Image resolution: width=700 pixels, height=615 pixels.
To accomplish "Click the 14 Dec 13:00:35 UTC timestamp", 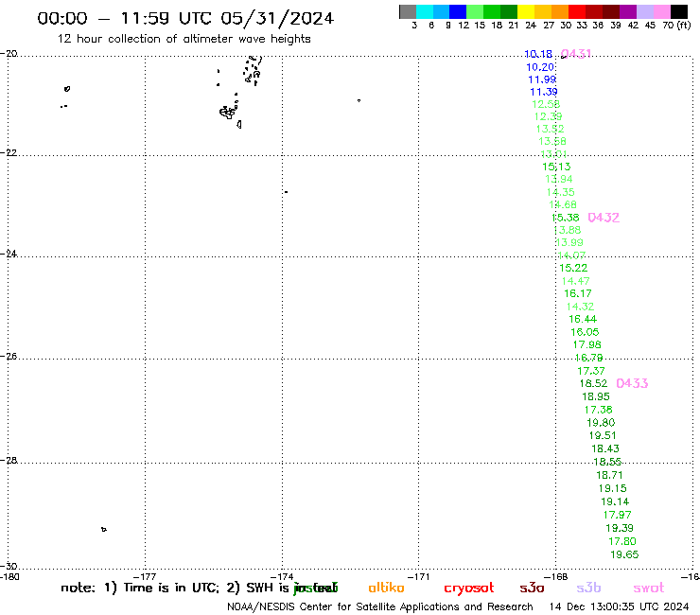I will [x=619, y=606].
